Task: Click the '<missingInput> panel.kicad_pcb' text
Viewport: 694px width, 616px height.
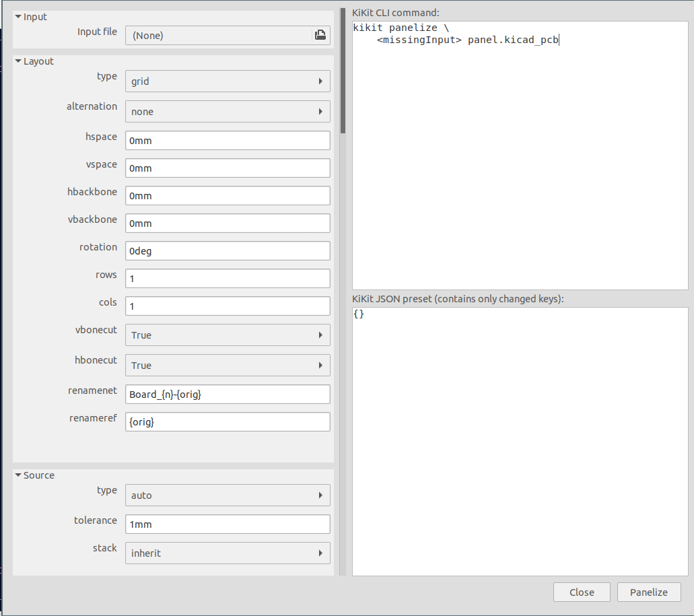Action: [468, 40]
